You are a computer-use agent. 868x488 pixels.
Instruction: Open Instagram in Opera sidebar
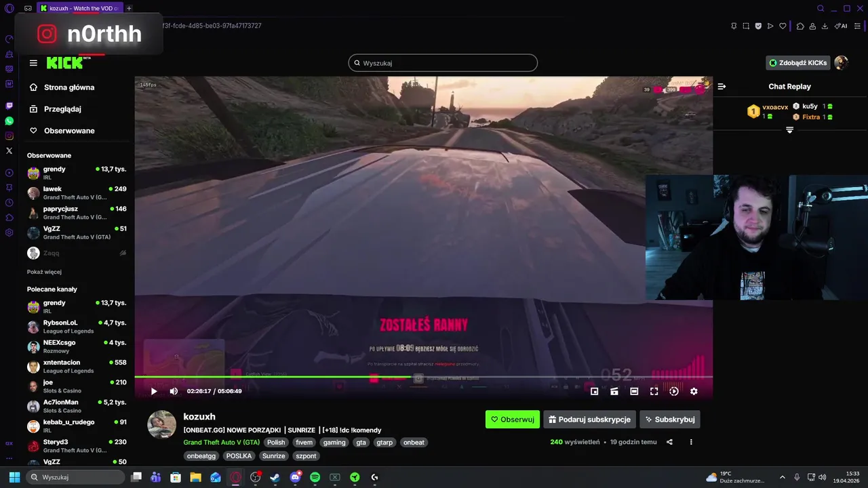pos(9,136)
